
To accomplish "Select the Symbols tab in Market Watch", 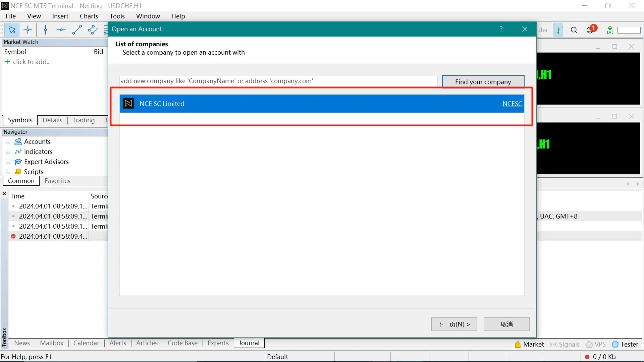I will (20, 120).
